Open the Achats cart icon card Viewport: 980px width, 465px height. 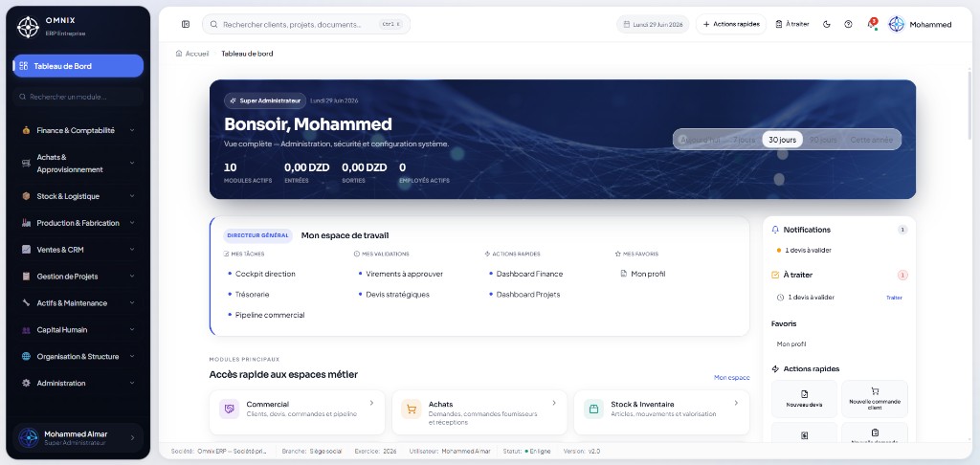(x=412, y=409)
